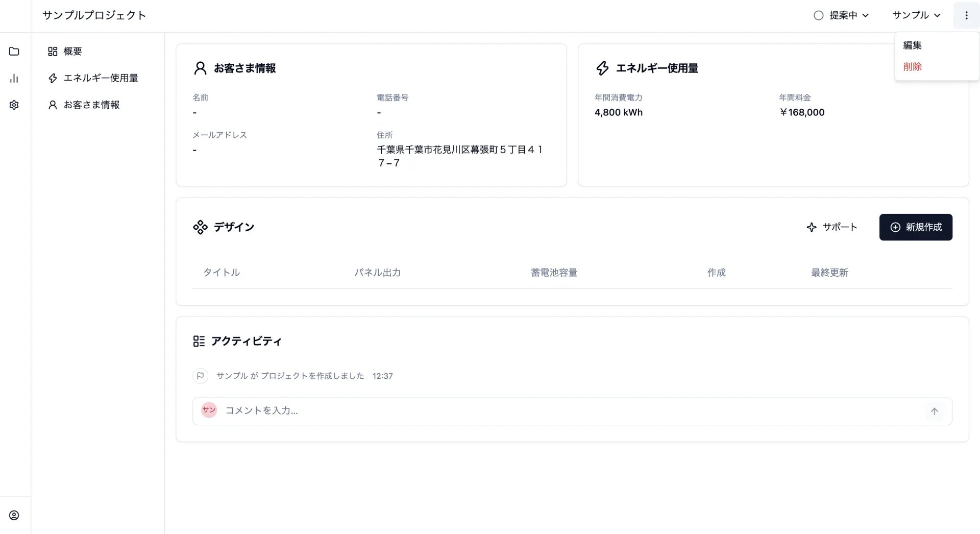Click the flag icon on project-created activity

click(200, 376)
